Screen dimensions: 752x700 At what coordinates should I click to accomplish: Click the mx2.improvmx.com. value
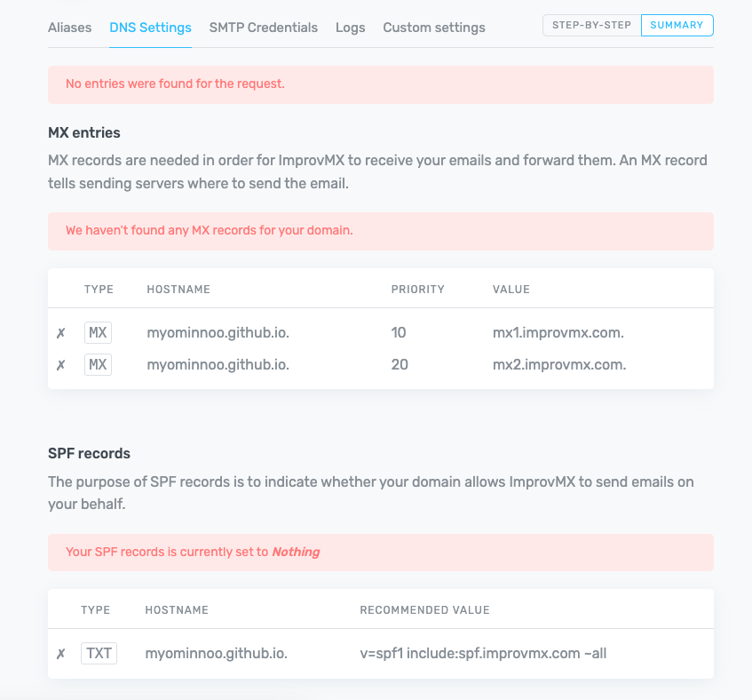tap(559, 364)
